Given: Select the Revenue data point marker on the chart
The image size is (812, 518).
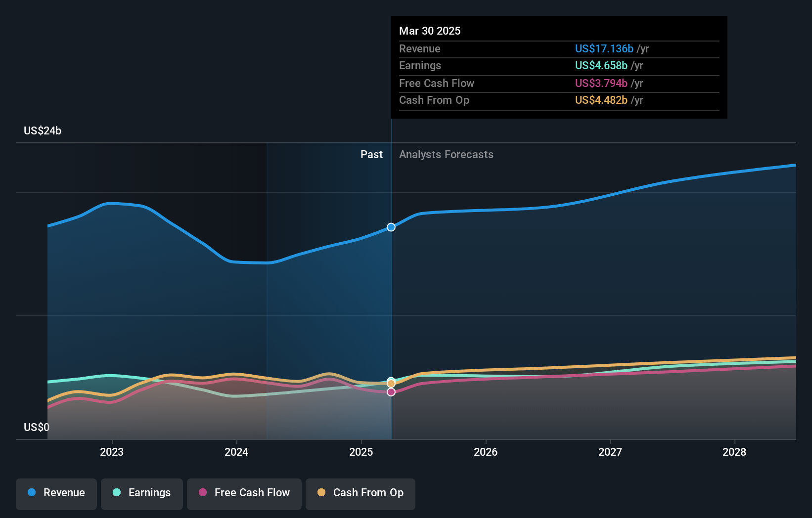Looking at the screenshot, I should [x=391, y=227].
